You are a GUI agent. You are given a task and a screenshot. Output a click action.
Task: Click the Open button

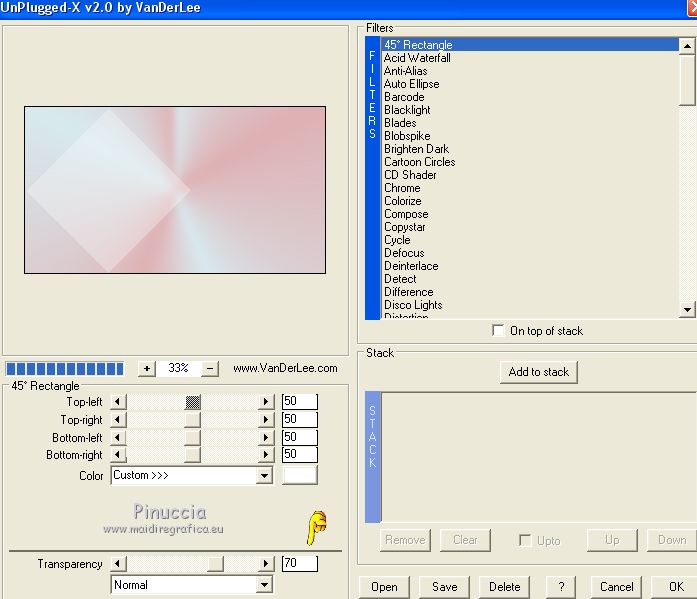(384, 587)
